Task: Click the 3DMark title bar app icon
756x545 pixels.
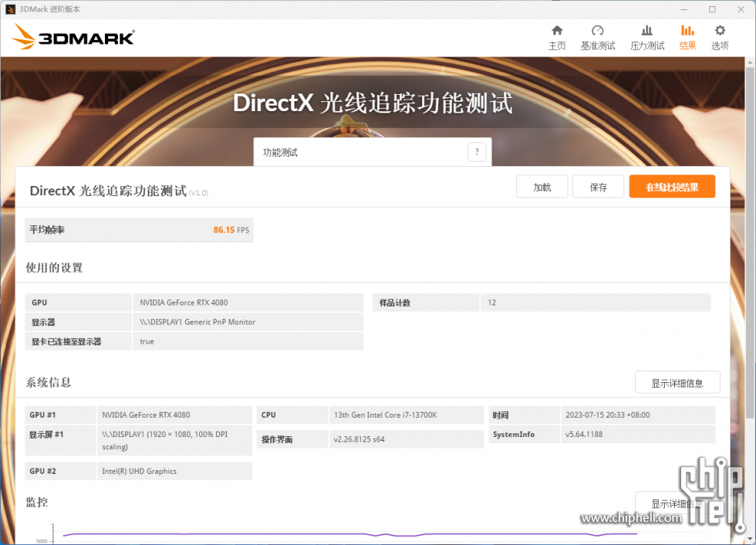Action: pos(10,9)
